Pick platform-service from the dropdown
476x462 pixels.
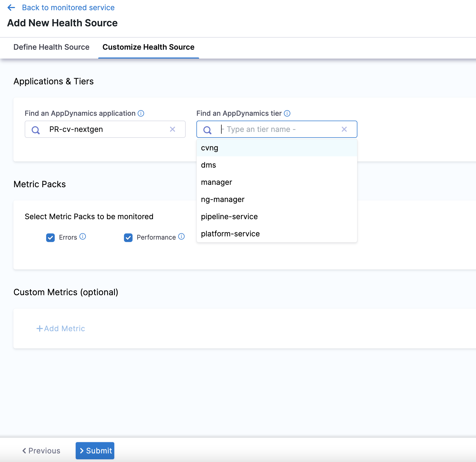pyautogui.click(x=277, y=234)
